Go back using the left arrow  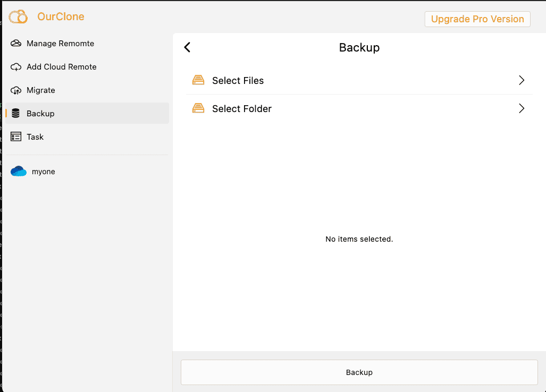coord(187,47)
